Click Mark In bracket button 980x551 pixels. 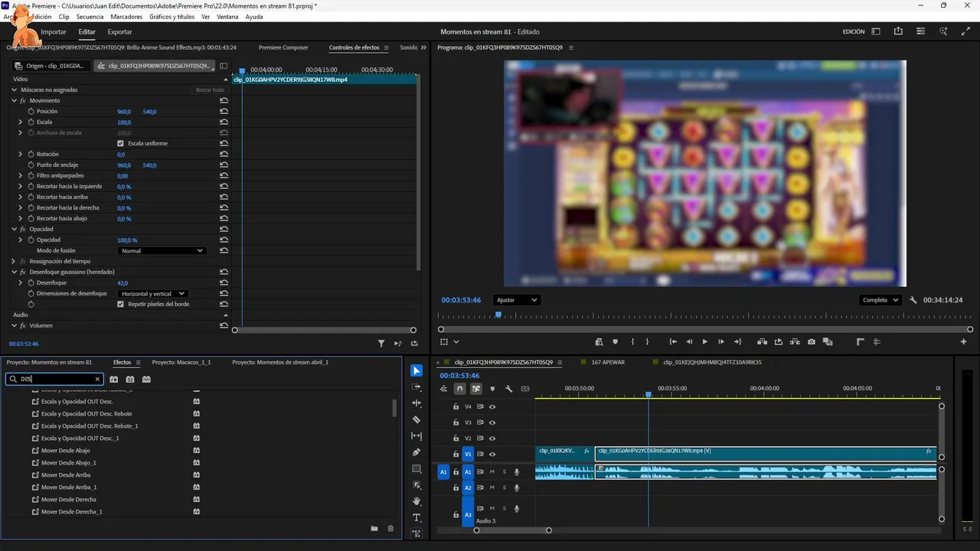click(x=632, y=342)
